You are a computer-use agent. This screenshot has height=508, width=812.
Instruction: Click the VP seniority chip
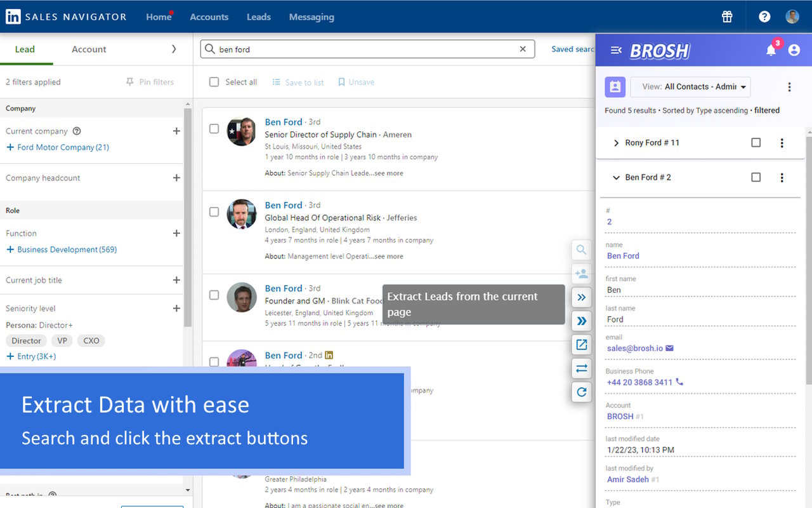tap(62, 341)
